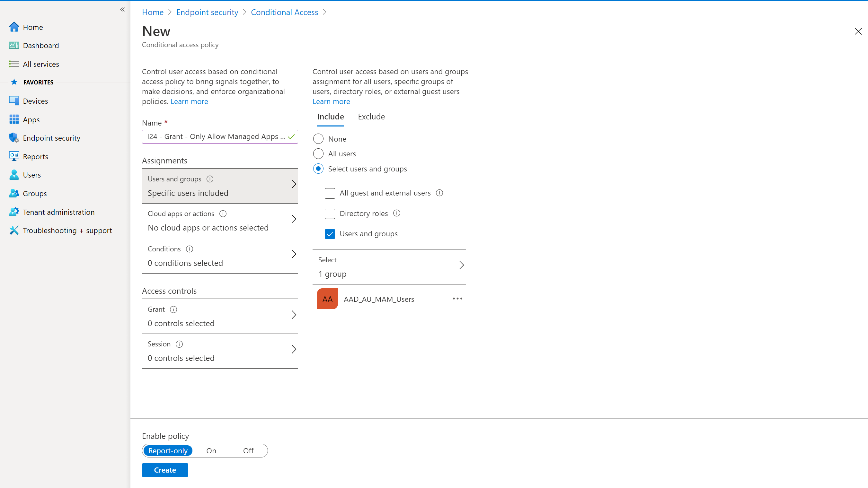Image resolution: width=868 pixels, height=488 pixels.
Task: Go to Home breadcrumb link
Action: pyautogui.click(x=153, y=12)
